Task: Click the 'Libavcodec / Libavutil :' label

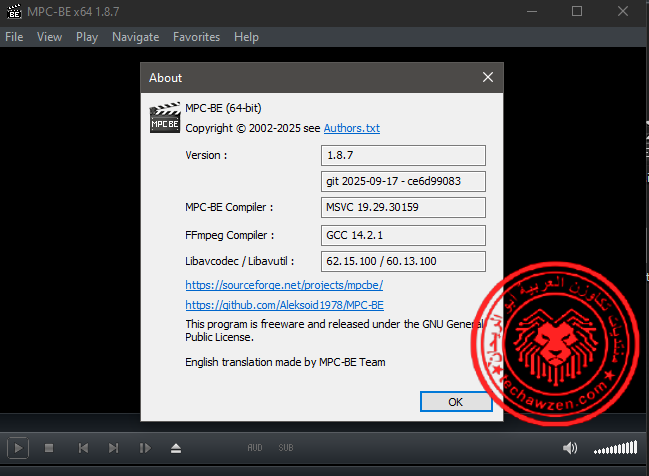Action: pyautogui.click(x=240, y=261)
